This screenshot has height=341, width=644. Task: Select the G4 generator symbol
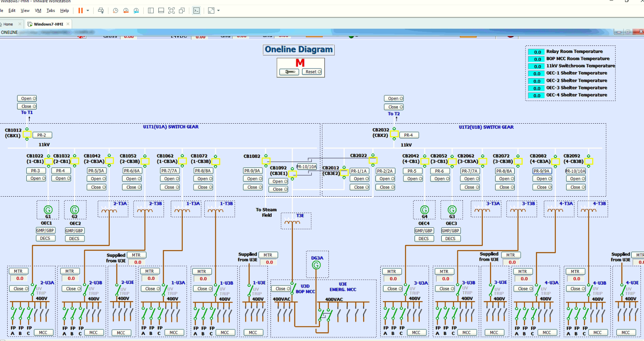click(x=425, y=210)
